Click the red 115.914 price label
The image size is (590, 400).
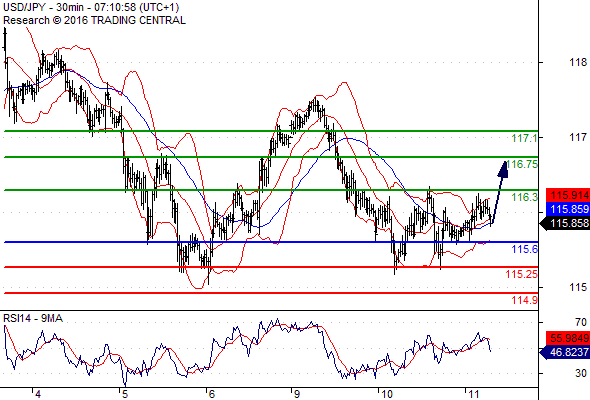[x=568, y=195]
